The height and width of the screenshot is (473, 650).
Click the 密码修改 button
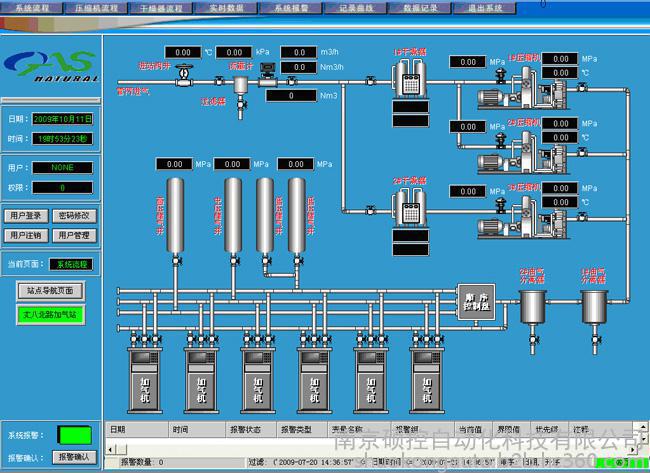pos(74,216)
